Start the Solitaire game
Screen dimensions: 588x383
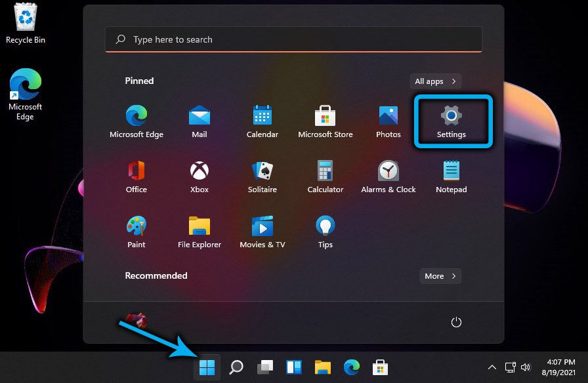[262, 175]
